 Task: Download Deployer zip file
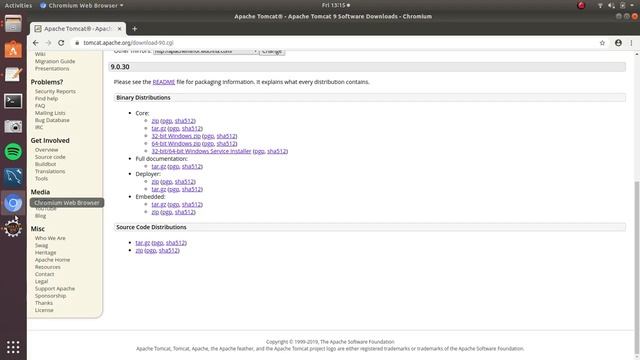tap(155, 182)
